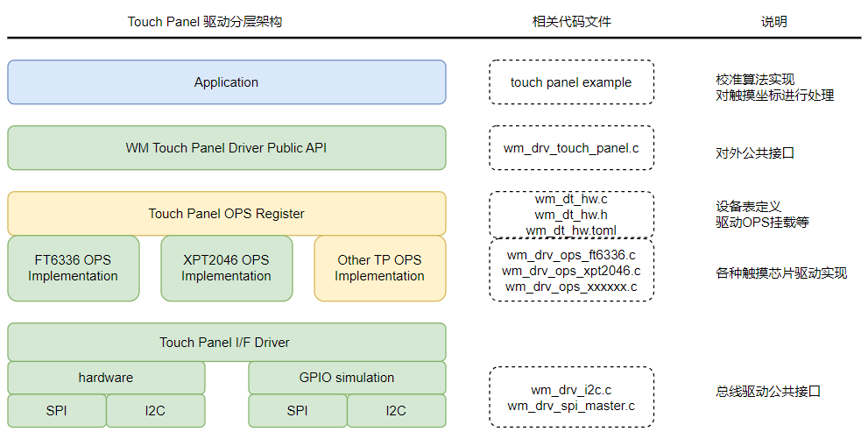Click the 相关代码文件 column header
868x439 pixels.
[x=572, y=22]
